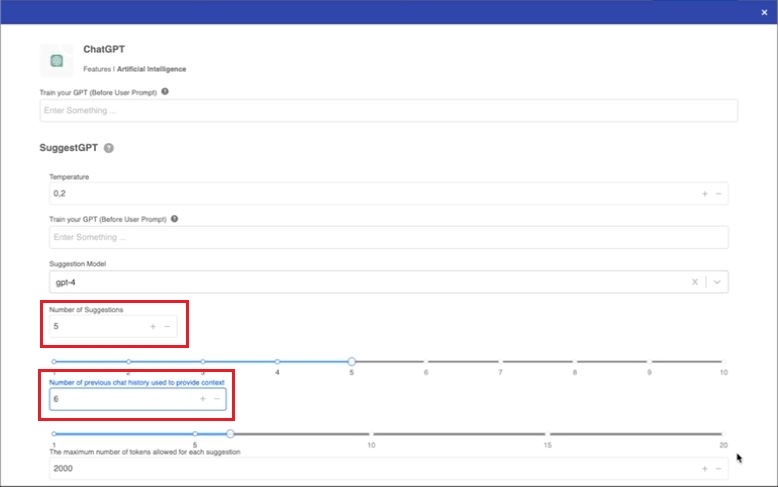778x487 pixels.
Task: Click info icon beside SuggestGPT Train your GPT label
Action: point(175,218)
